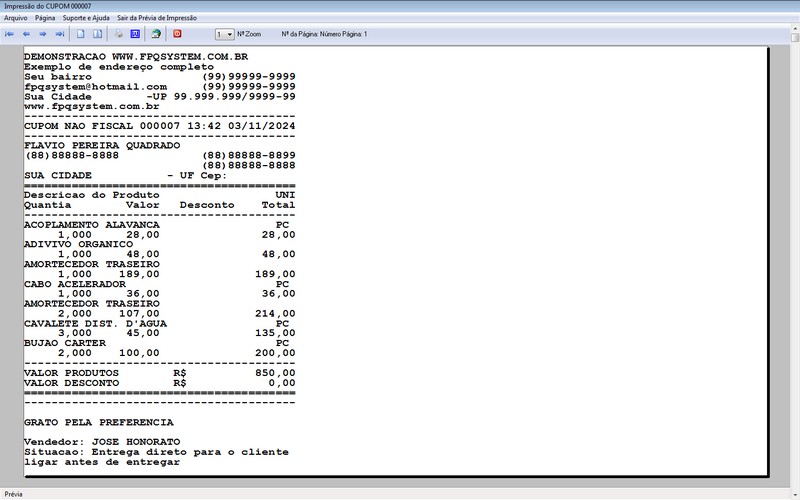Click the globe export icon
Image resolution: width=800 pixels, height=500 pixels.
tap(156, 34)
